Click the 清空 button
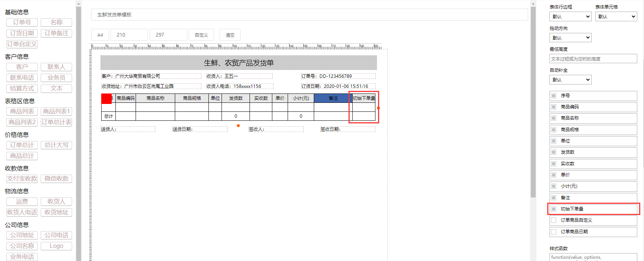Image resolution: width=644 pixels, height=261 pixels. point(230,35)
